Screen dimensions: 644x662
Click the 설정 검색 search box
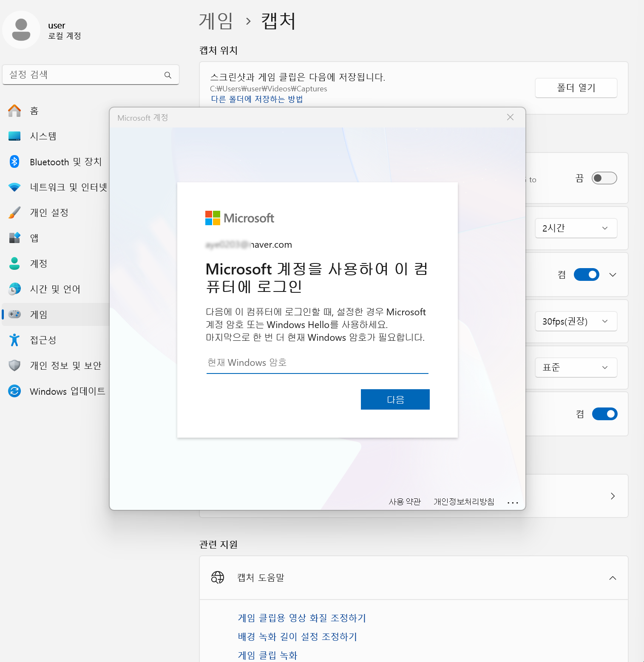91,75
